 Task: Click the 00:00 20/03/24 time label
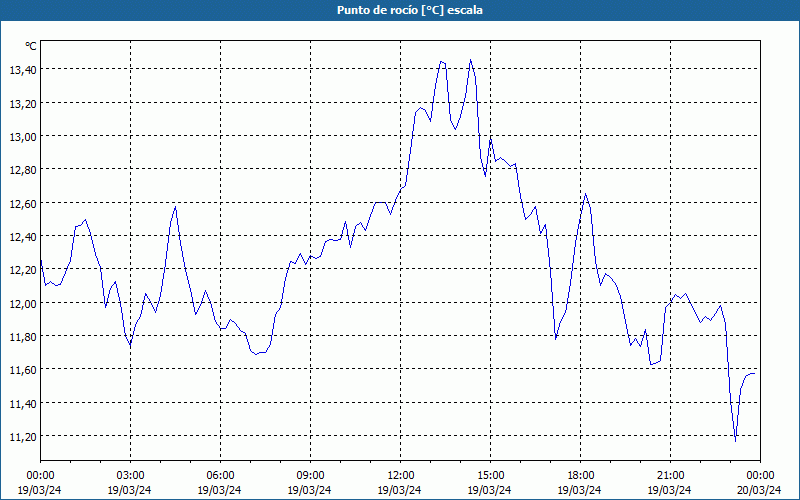(759, 483)
